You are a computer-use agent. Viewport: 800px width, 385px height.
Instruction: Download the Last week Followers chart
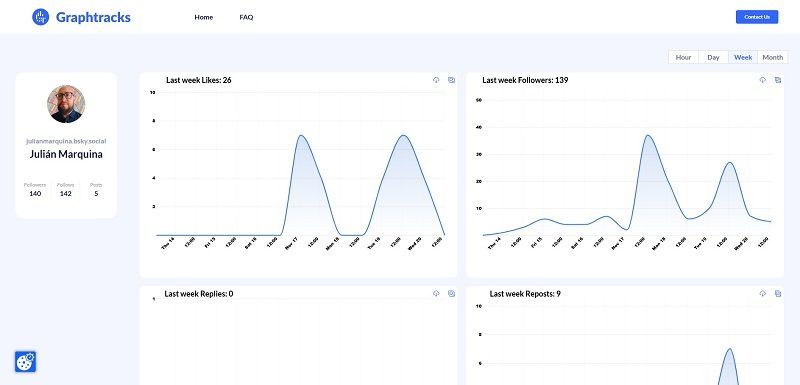763,80
